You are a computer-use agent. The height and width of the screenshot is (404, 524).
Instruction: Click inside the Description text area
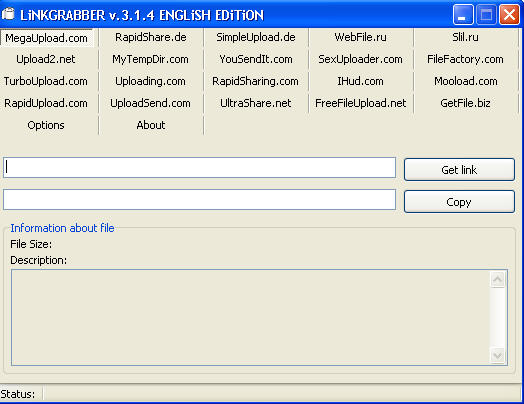(251, 317)
